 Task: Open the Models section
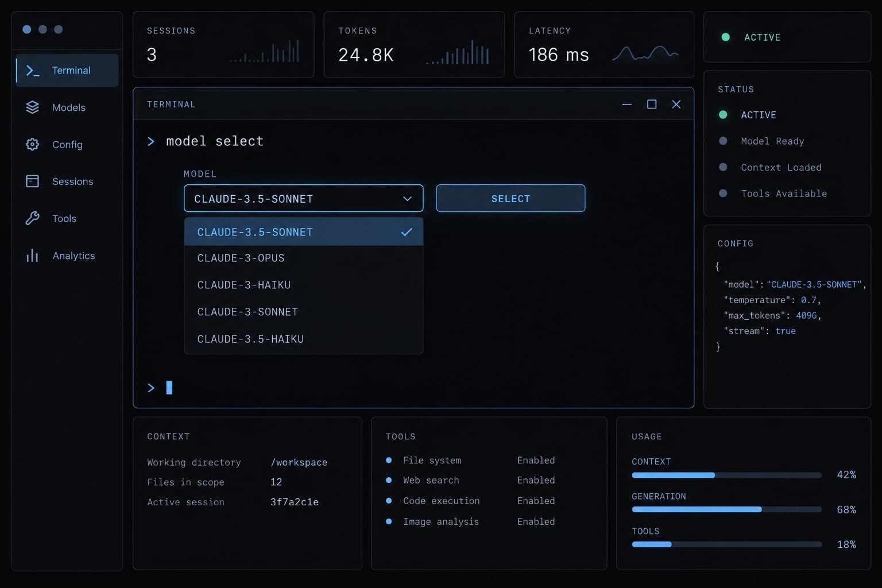tap(67, 107)
